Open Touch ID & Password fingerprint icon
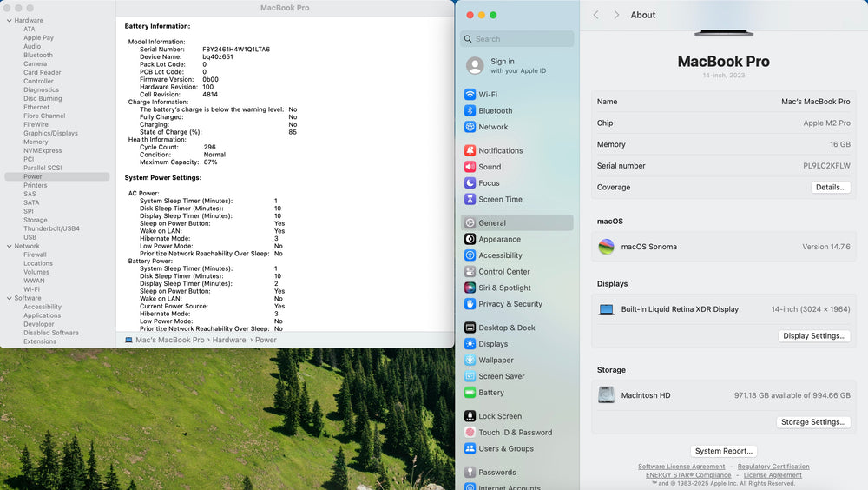Viewport: 868px width, 490px height. coord(470,433)
